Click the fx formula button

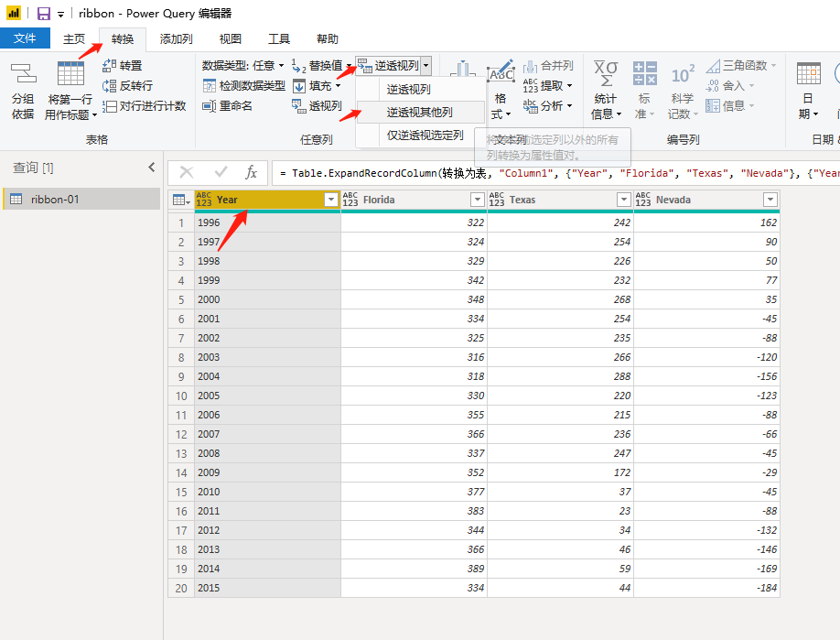tap(251, 172)
